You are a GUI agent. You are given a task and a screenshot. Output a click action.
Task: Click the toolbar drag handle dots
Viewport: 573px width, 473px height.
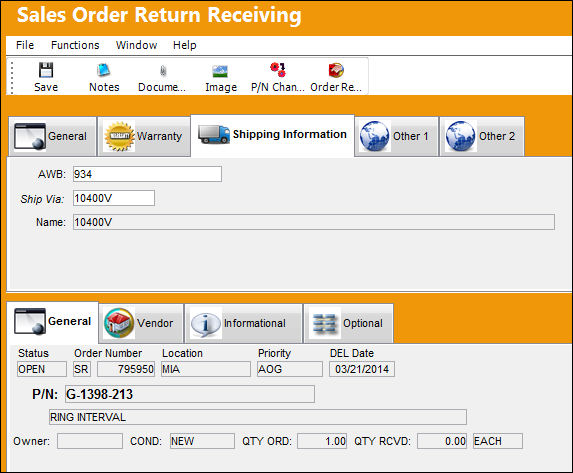(x=12, y=77)
